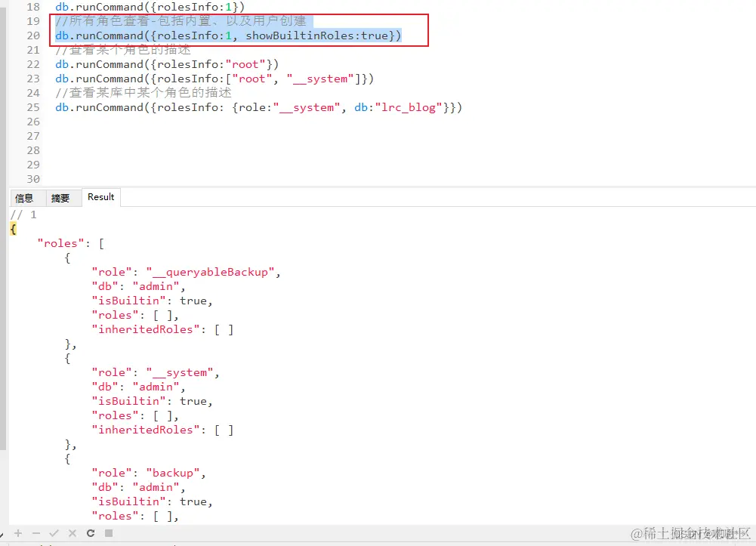Click "lrc_blog" string on line 25
Viewport: 756px width, 546px height.
409,107
